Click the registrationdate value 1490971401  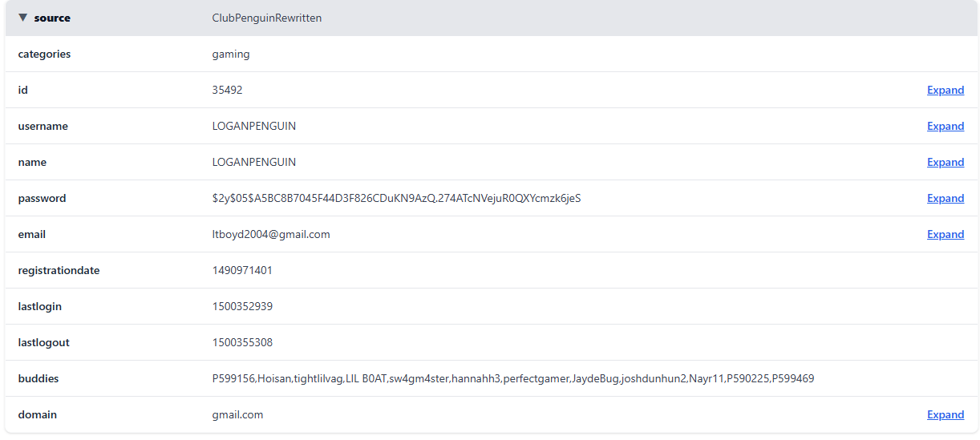(x=242, y=271)
